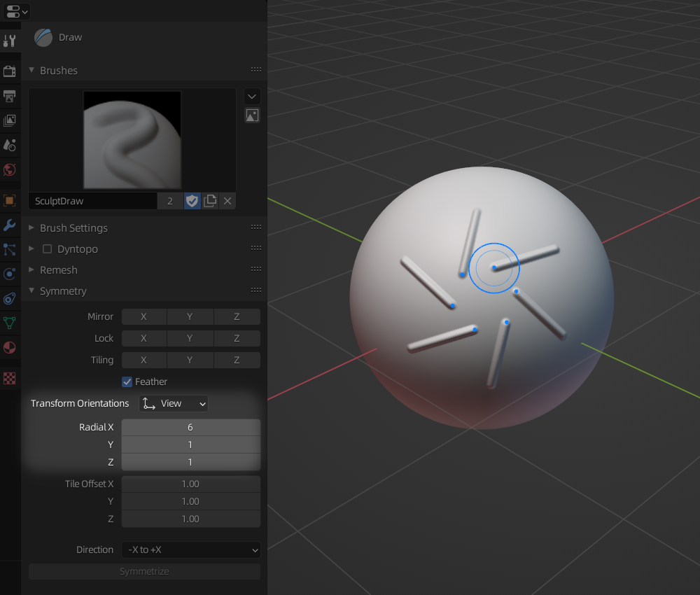Image resolution: width=700 pixels, height=595 pixels.
Task: Click the brush user count 2
Action: (170, 201)
